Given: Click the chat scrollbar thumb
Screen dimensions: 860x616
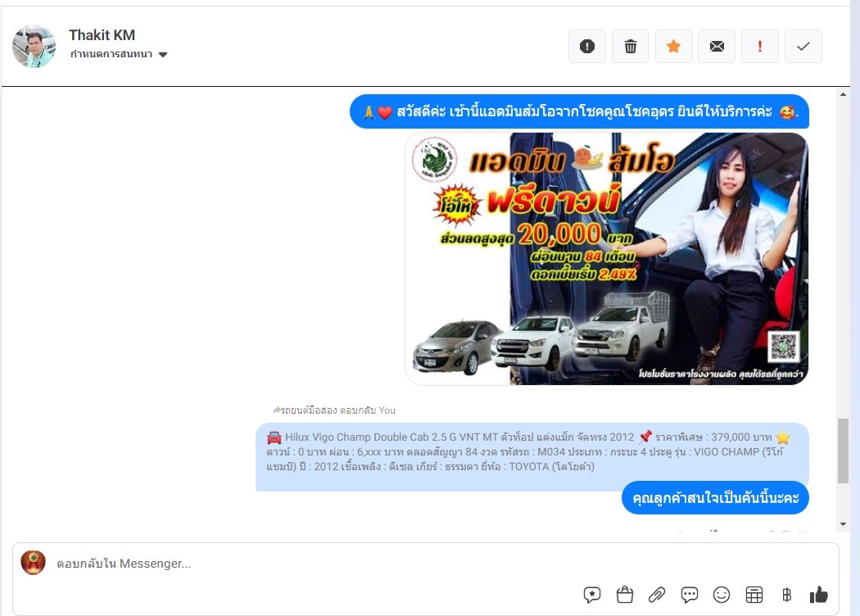Looking at the screenshot, I should coord(843,451).
